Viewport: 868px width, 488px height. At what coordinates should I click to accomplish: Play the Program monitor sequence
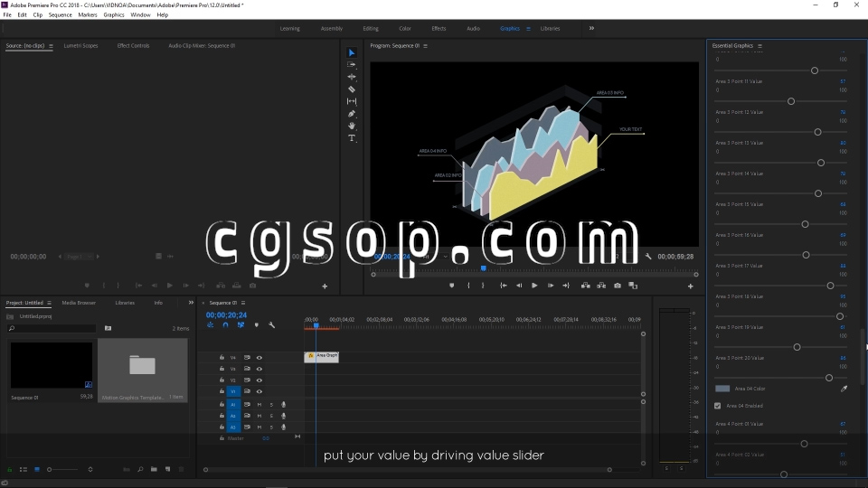coord(534,286)
